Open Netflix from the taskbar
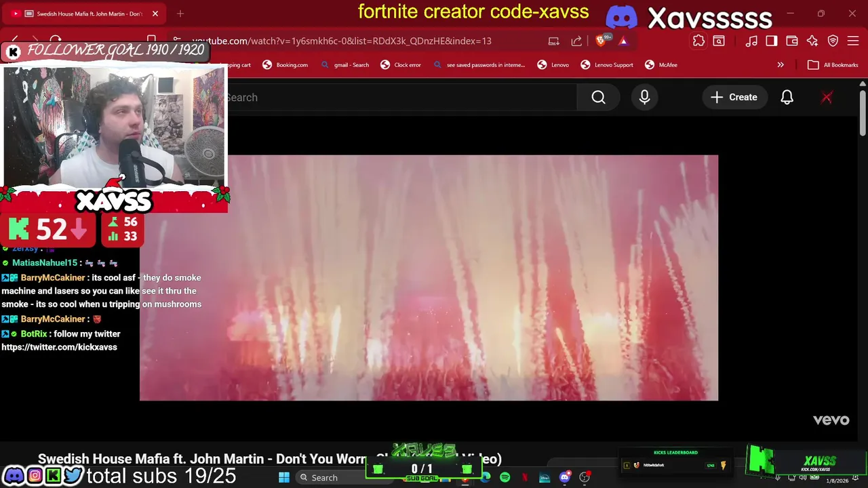868x488 pixels. 524,478
